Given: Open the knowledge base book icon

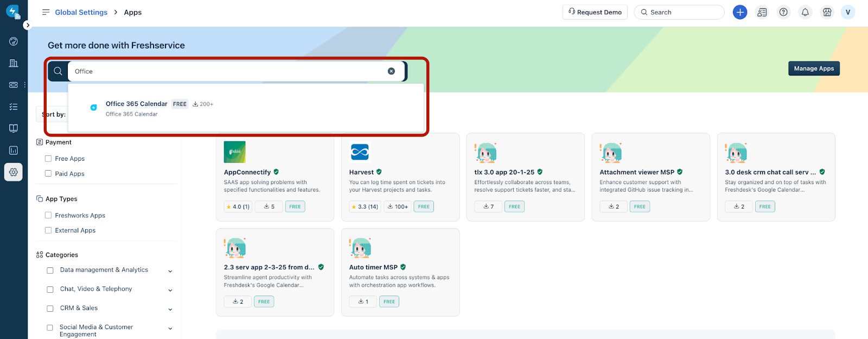Looking at the screenshot, I should [x=14, y=128].
